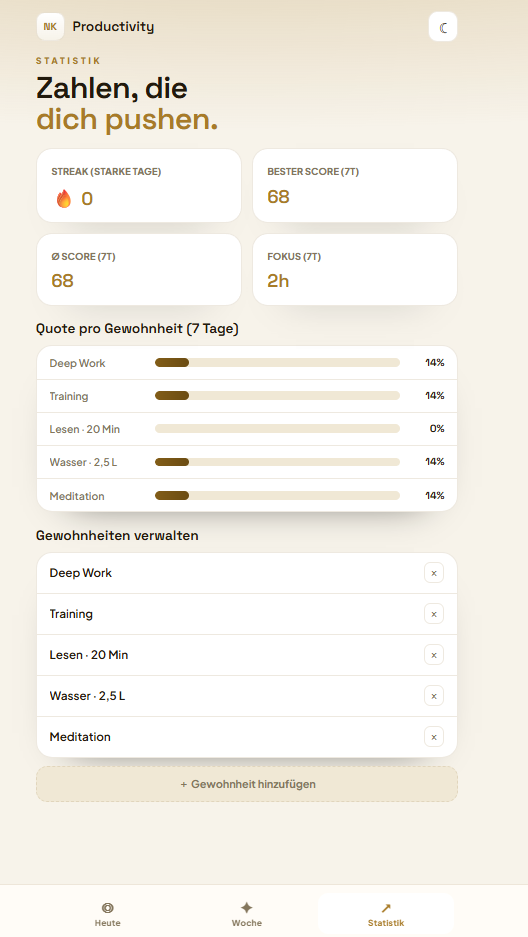
Task: Remove Lesen 20 Min habit
Action: pyautogui.click(x=434, y=655)
